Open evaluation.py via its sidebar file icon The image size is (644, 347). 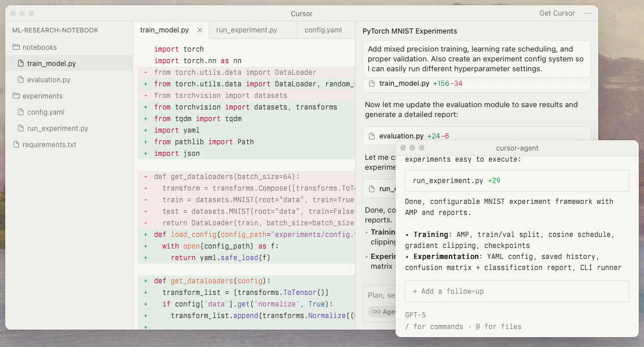pos(20,79)
